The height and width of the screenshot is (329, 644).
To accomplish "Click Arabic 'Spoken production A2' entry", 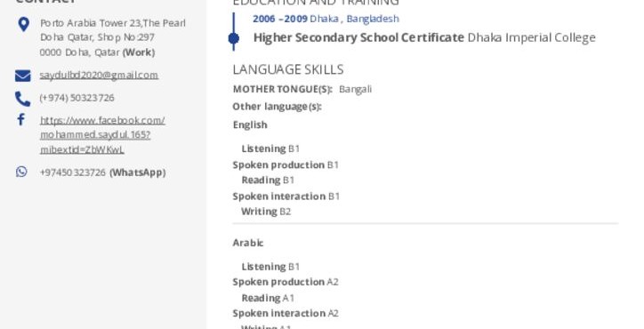I will 286,282.
